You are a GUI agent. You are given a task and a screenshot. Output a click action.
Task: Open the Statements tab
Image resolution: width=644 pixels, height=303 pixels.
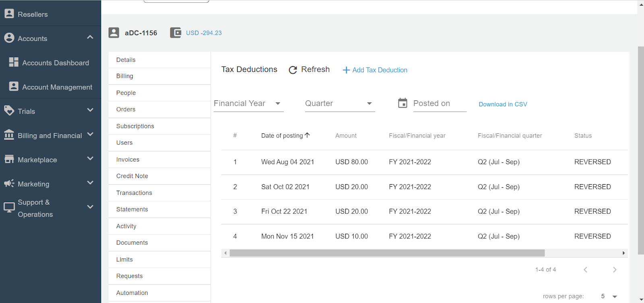click(x=159, y=210)
